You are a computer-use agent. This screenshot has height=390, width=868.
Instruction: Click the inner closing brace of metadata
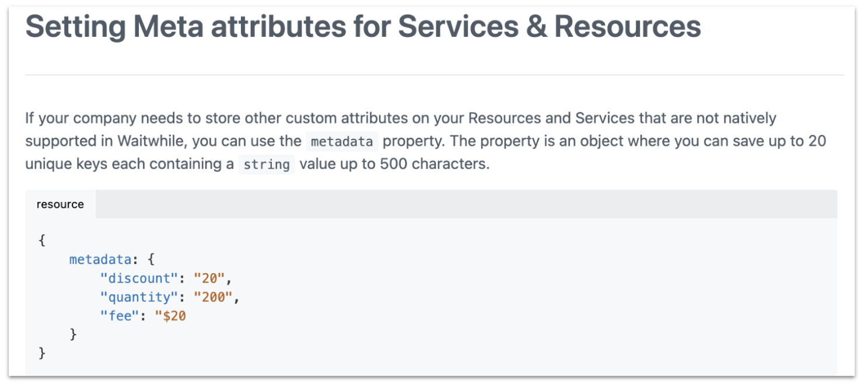click(73, 334)
